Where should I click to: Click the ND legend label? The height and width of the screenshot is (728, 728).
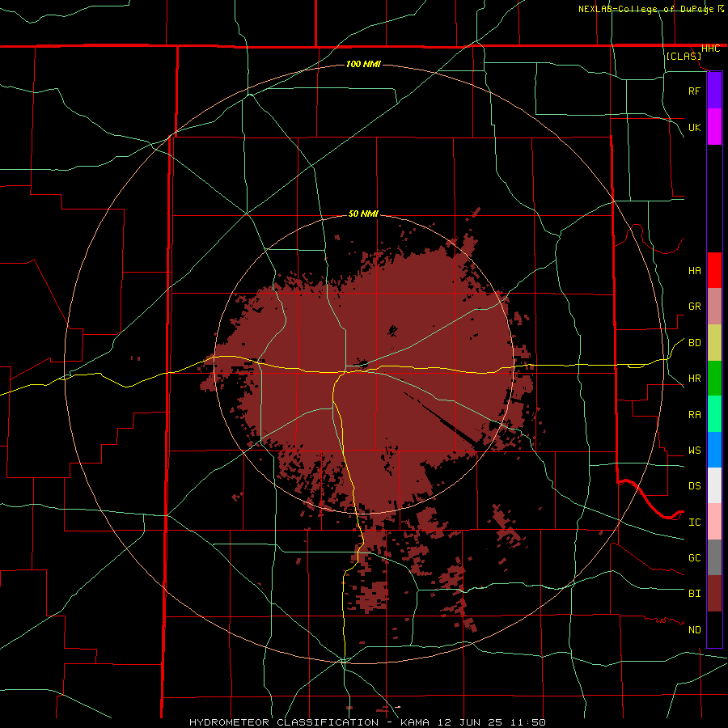pos(694,630)
